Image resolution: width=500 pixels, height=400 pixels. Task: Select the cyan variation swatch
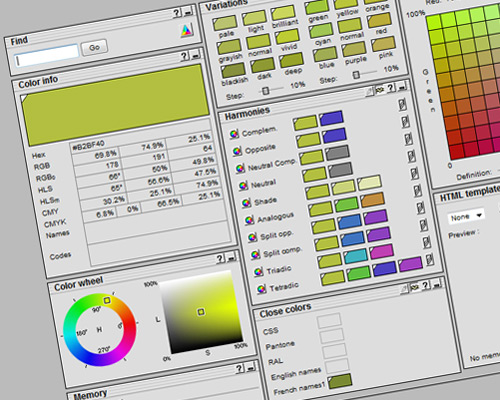pyautogui.click(x=321, y=31)
